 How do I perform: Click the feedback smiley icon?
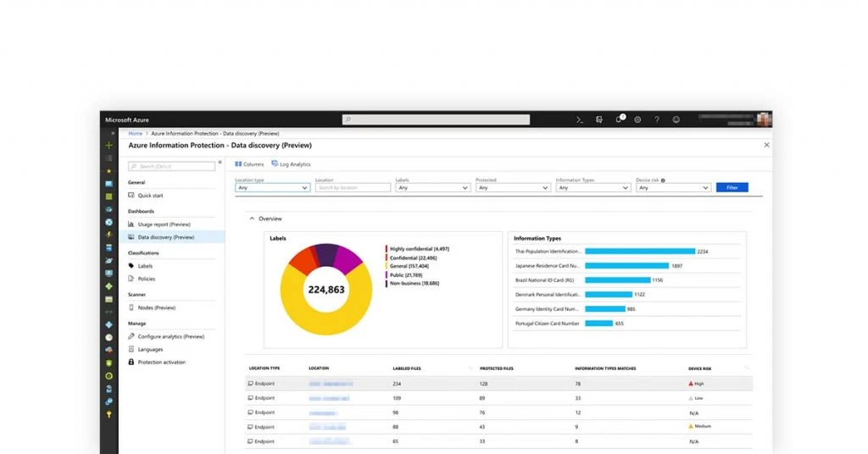tap(676, 119)
